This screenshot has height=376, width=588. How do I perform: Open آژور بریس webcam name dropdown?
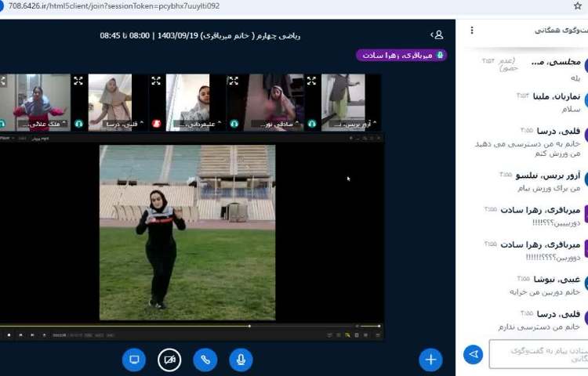(x=354, y=124)
